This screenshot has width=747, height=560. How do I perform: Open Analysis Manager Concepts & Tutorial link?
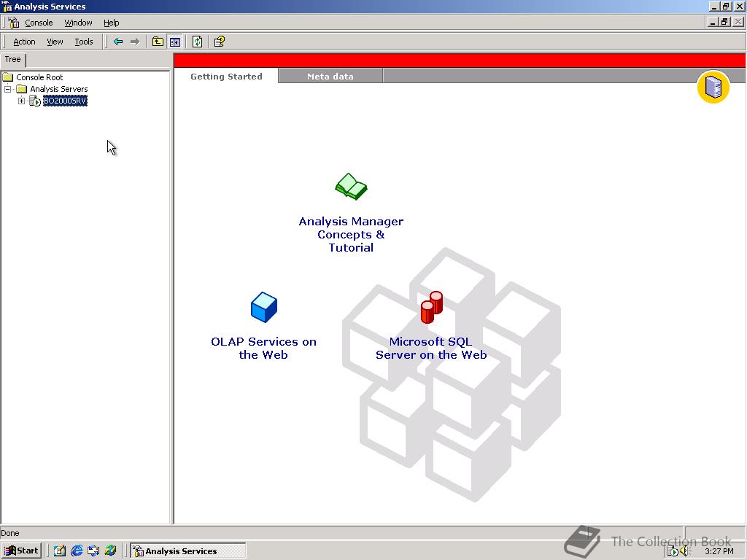pos(351,234)
